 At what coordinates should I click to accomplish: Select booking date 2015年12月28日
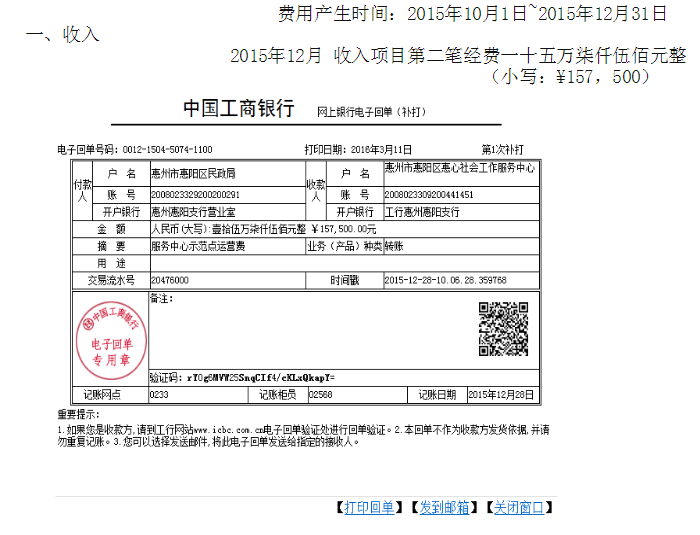[x=500, y=395]
